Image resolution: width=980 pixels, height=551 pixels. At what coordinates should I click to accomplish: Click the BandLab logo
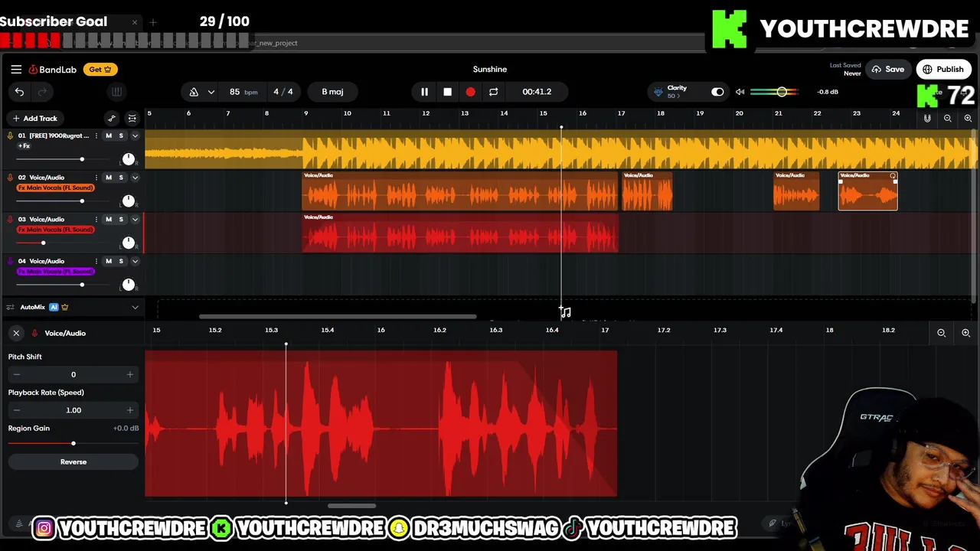click(x=53, y=70)
